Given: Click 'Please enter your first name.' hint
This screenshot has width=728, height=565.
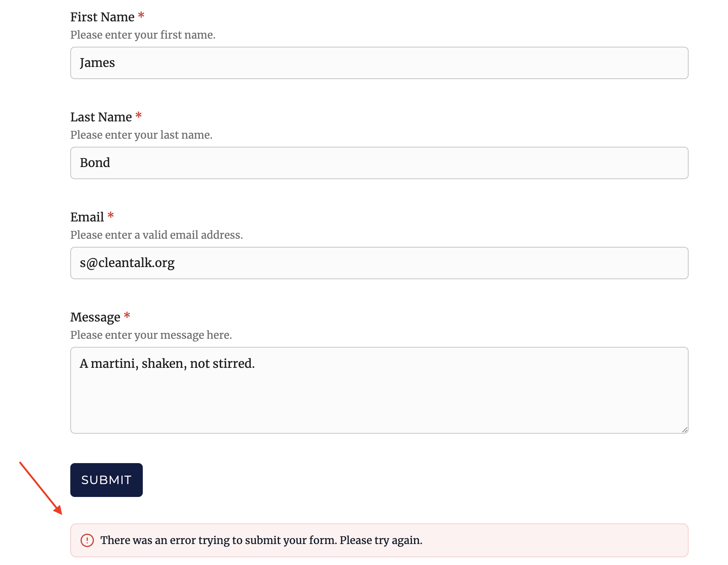Looking at the screenshot, I should (143, 35).
